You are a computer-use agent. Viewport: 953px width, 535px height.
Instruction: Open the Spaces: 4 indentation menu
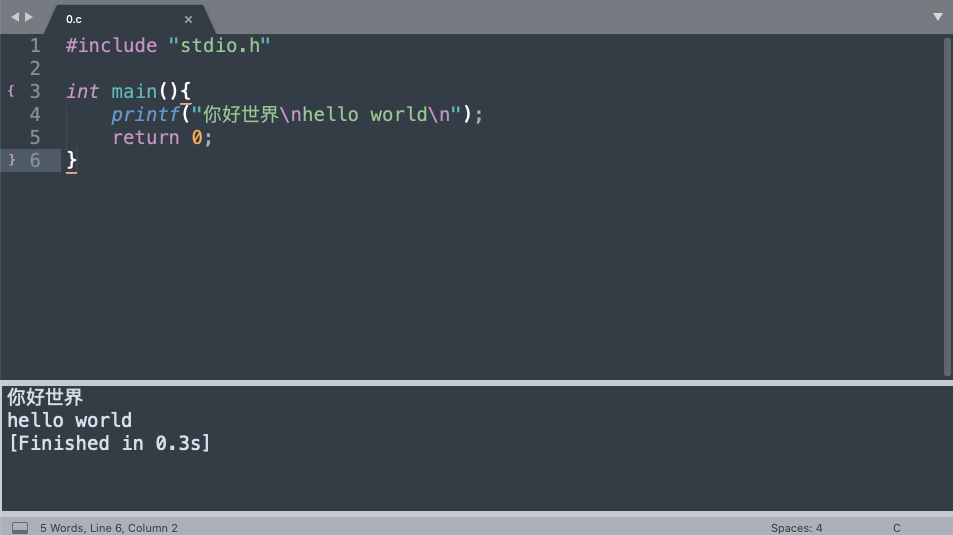pyautogui.click(x=796, y=528)
